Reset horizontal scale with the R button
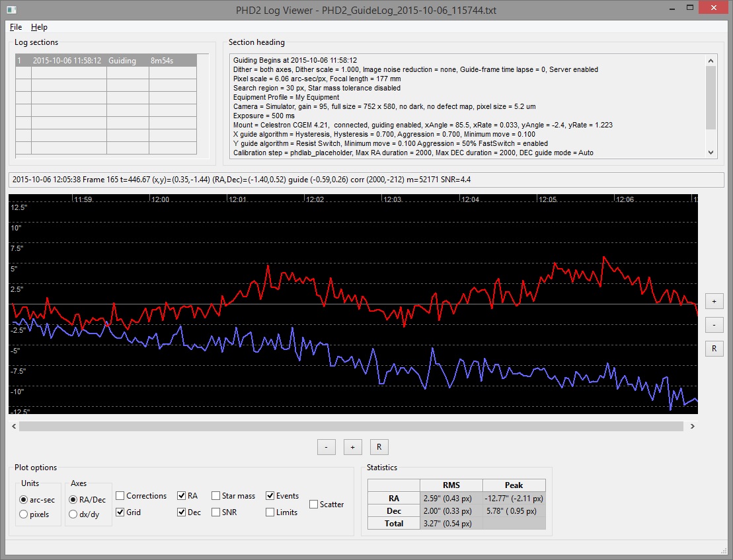733x560 pixels. point(379,447)
